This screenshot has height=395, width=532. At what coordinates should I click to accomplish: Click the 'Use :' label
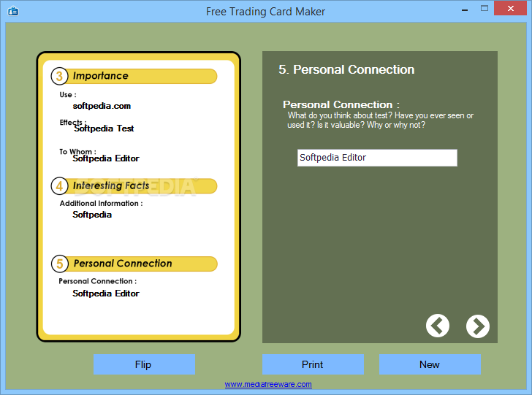(x=68, y=95)
